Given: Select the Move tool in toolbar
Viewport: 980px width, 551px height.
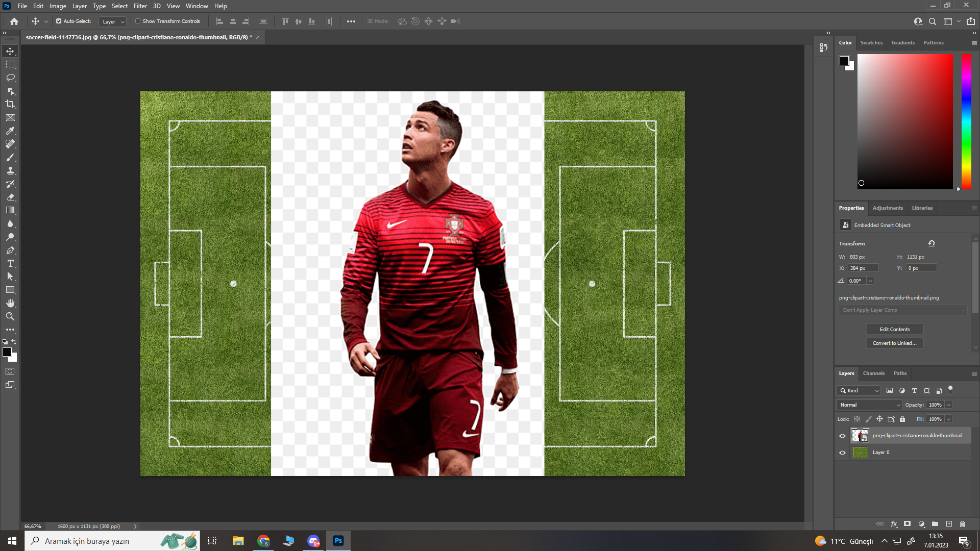Looking at the screenshot, I should tap(10, 51).
